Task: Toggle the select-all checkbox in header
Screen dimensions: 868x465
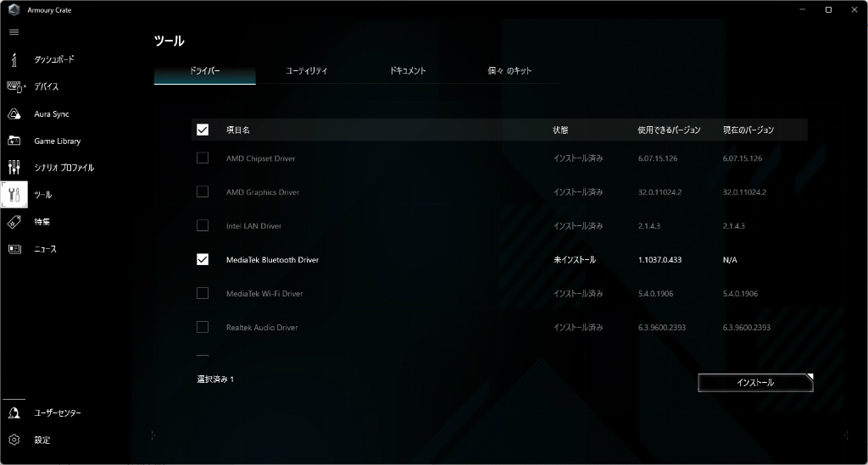Action: pos(203,130)
